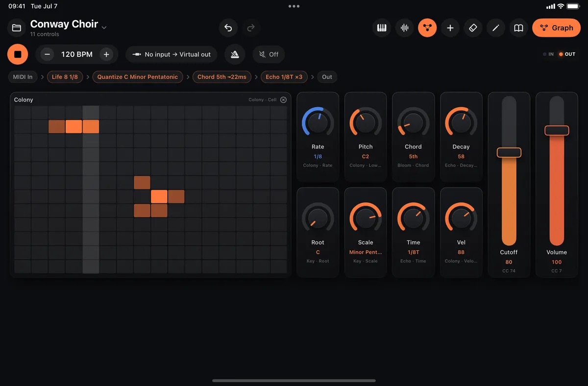
Task: Click the Colony · Rate mapping label
Action: [x=318, y=166]
